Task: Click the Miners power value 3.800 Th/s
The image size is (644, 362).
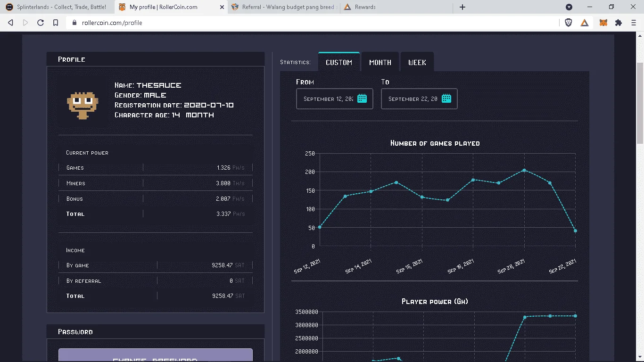Action: tap(230, 183)
